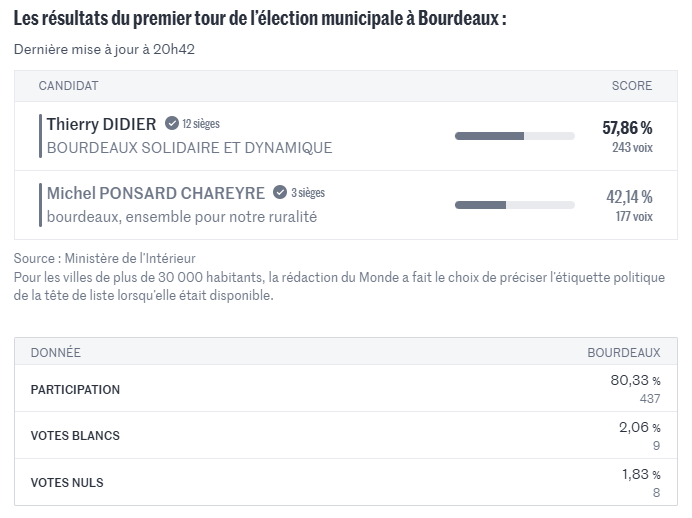
Task: Click Michel PONSARD CHAREYRE's score progress bar
Action: point(514,205)
